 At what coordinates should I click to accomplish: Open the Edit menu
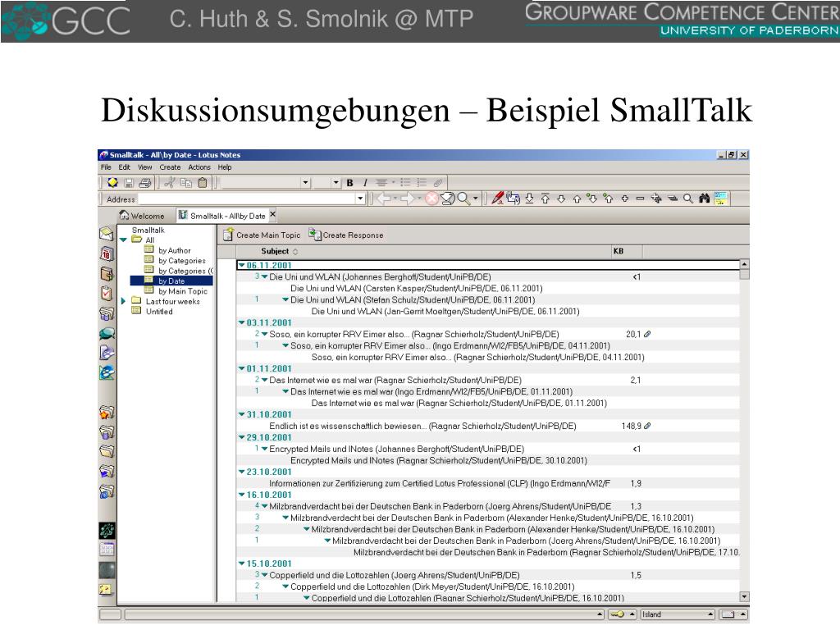click(125, 167)
